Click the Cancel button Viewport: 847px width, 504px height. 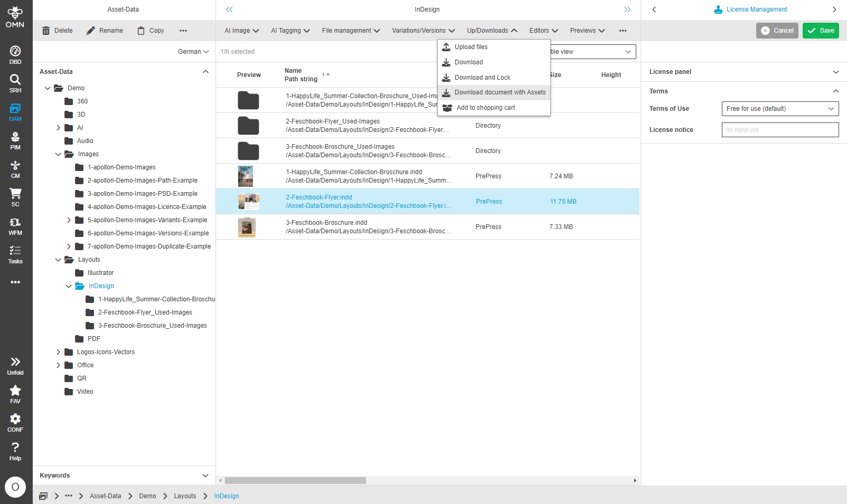(x=777, y=31)
